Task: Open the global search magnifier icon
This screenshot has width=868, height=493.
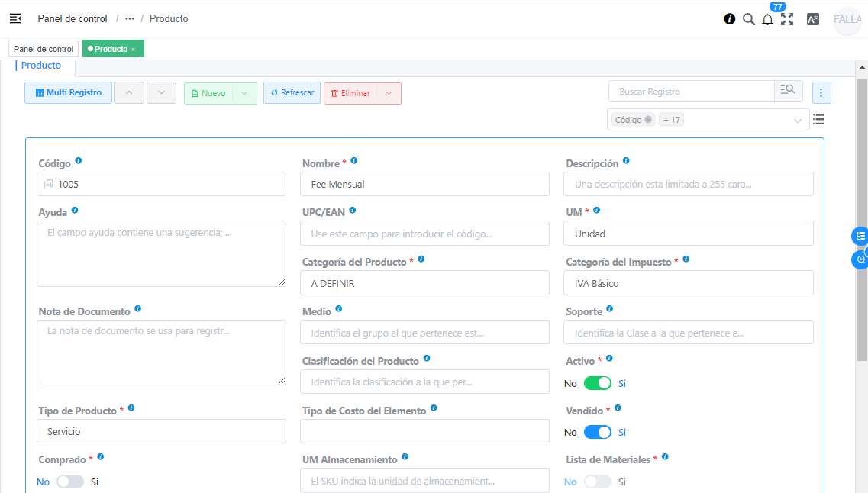Action: click(748, 19)
